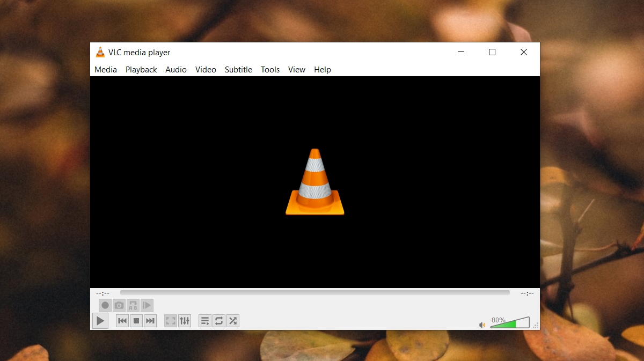This screenshot has width=644, height=361.
Task: Toggle loop repeat mode
Action: (219, 321)
